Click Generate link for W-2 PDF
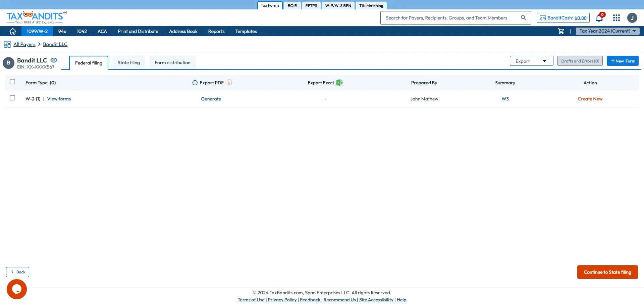This screenshot has height=306, width=644. (x=211, y=99)
